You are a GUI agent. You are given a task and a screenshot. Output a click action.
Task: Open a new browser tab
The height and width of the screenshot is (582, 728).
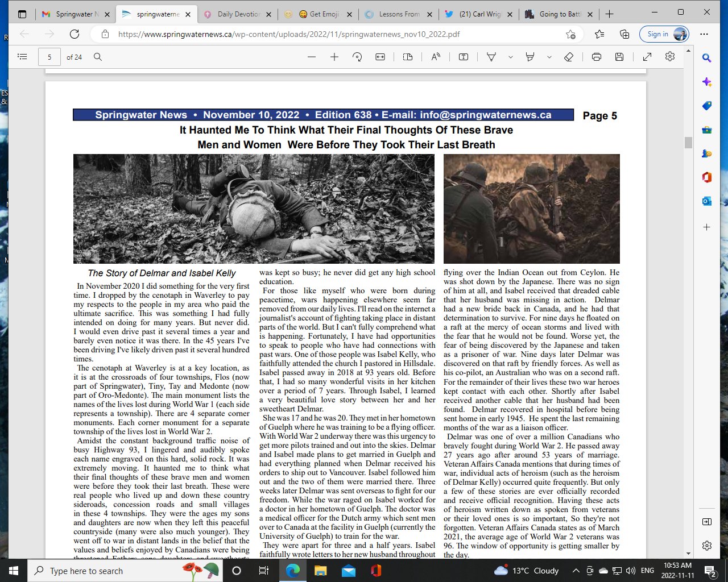[609, 14]
